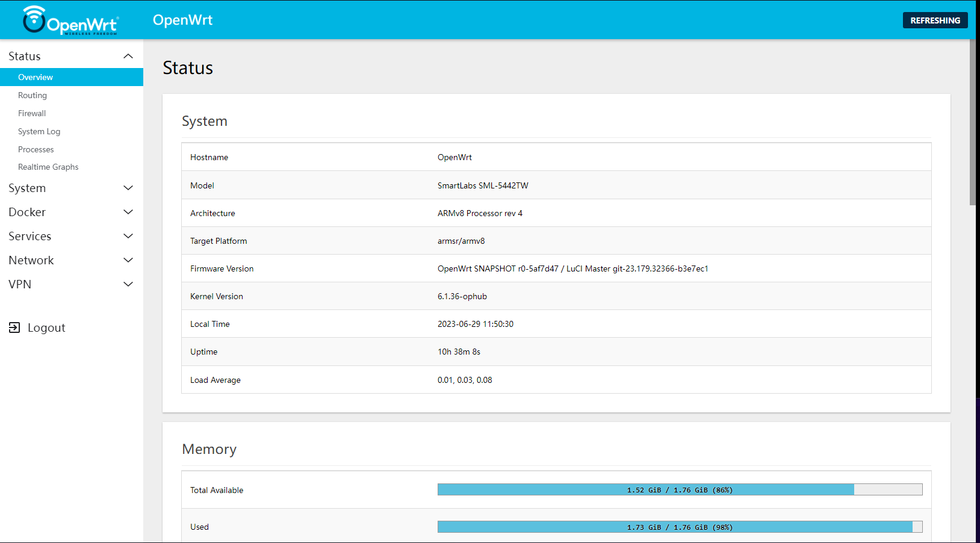The width and height of the screenshot is (980, 543).
Task: Expand the Network menu
Action: (128, 260)
